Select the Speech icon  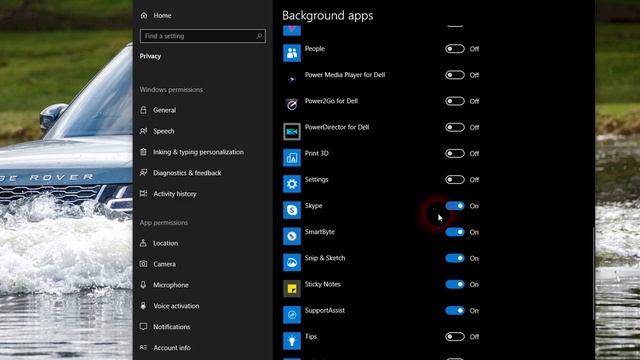tap(143, 131)
